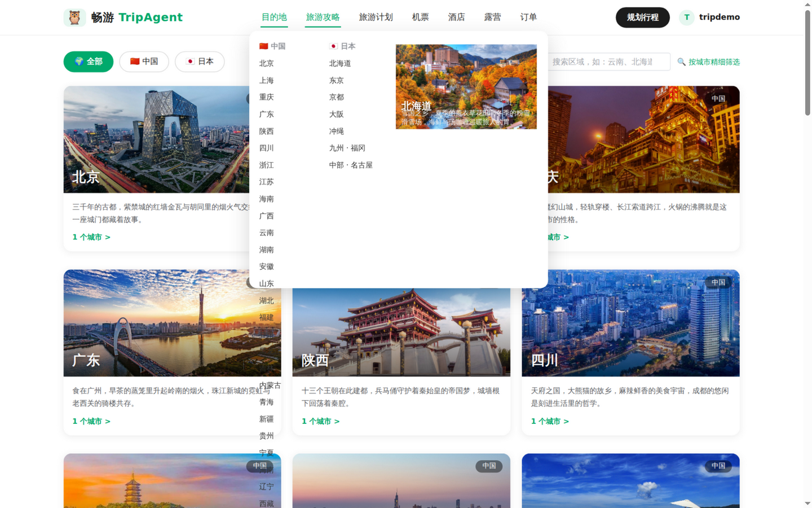Viewport: 812px width, 508px height.
Task: Choose 云南 from the 中国 column
Action: (266, 233)
